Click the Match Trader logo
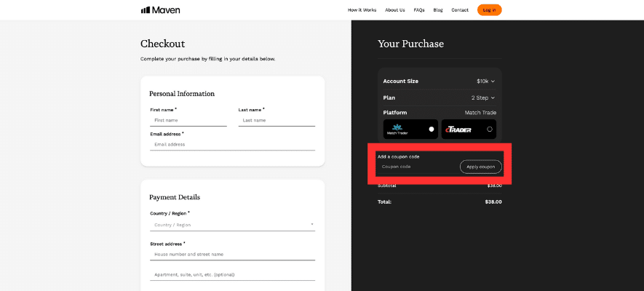 (397, 129)
